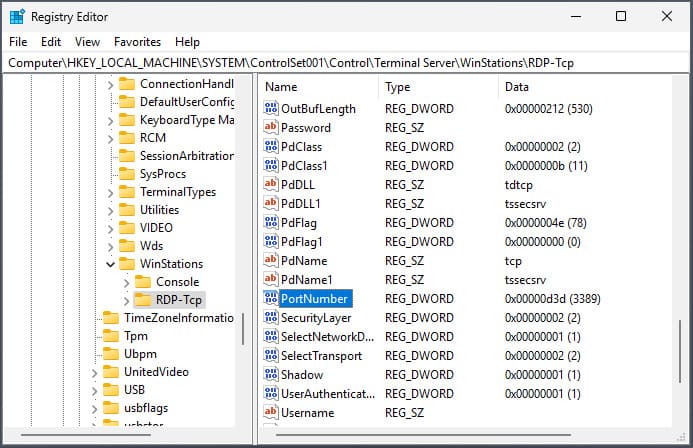The image size is (693, 448).
Task: Select the SysProcs key
Action: coord(163,174)
